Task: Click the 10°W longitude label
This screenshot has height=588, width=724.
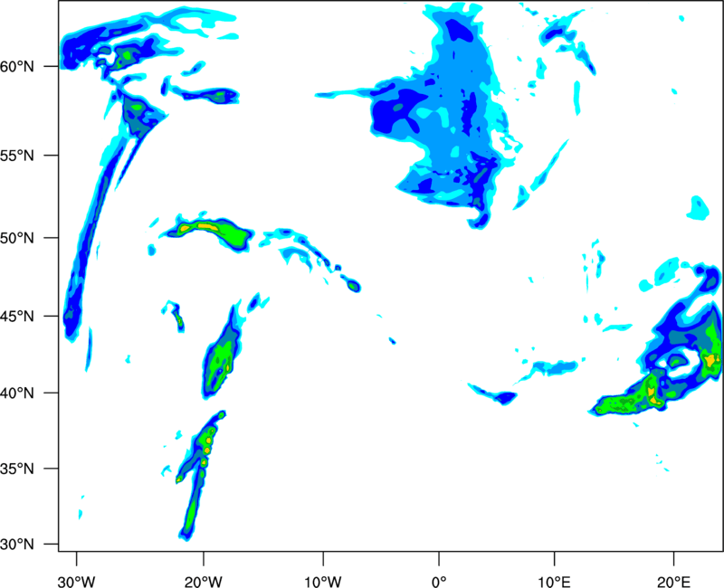Action: point(323,582)
